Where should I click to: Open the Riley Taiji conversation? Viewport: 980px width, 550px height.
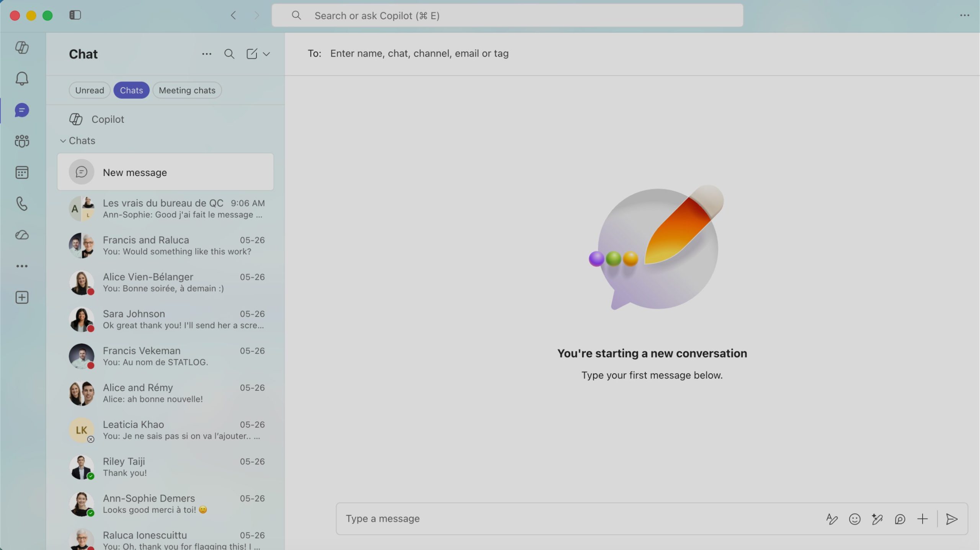click(165, 467)
